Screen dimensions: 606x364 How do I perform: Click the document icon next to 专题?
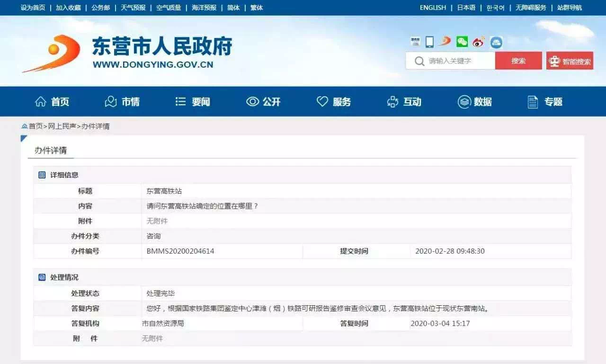pyautogui.click(x=533, y=102)
